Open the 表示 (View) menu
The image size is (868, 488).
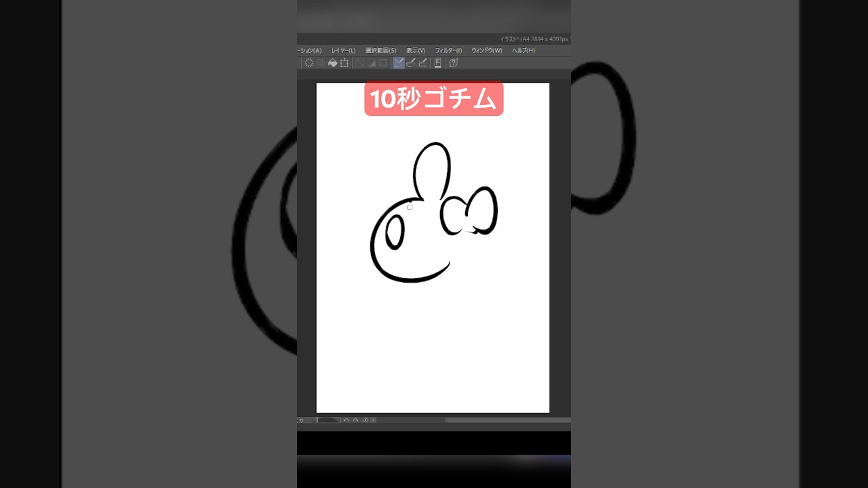(414, 50)
